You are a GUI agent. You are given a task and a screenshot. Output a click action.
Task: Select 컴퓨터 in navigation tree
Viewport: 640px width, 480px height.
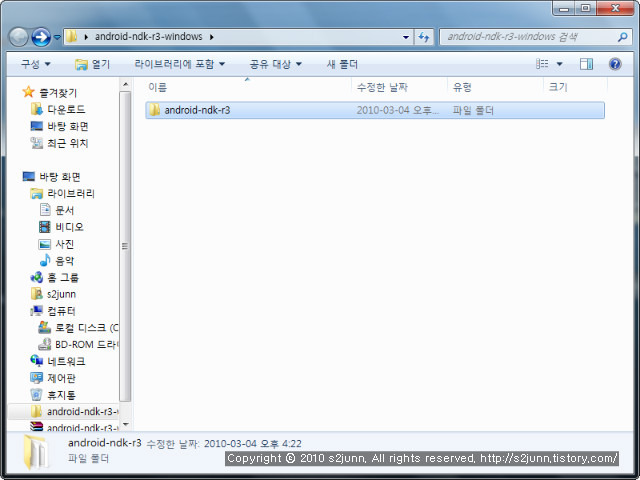coord(61,311)
